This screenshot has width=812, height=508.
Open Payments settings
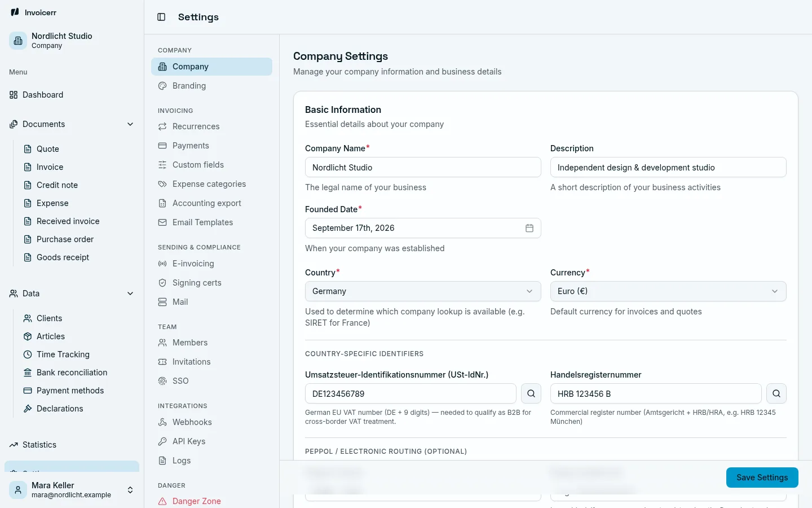pos(211,146)
